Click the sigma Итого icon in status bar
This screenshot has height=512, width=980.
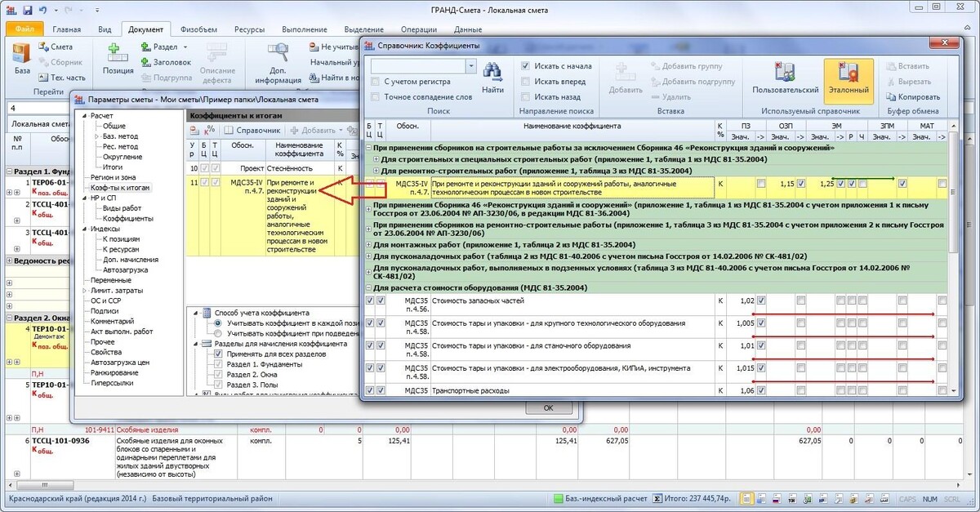tap(657, 498)
